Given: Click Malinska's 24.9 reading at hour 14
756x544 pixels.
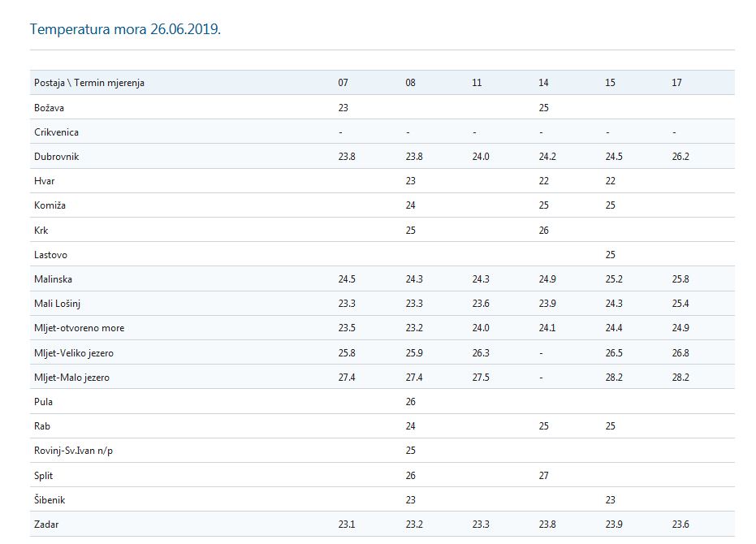Looking at the screenshot, I should click(546, 279).
